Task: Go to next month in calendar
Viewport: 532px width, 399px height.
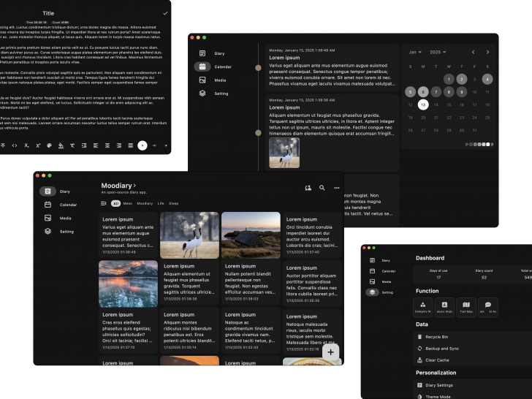Action: pyautogui.click(x=487, y=53)
